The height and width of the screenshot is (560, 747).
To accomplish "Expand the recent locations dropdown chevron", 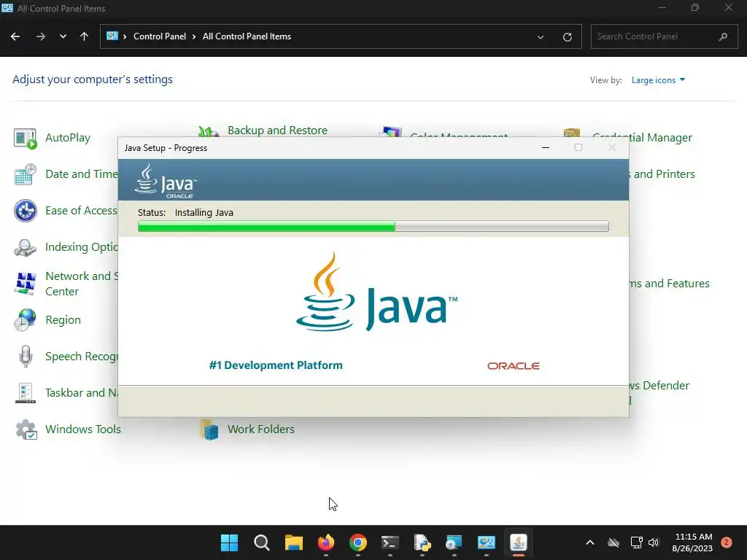I will 63,36.
